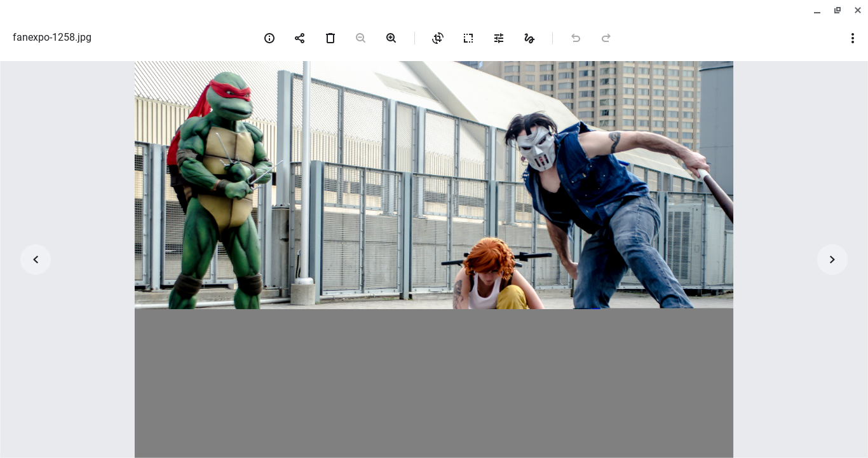The width and height of the screenshot is (868, 458).
Task: Redo the last edit
Action: click(x=606, y=38)
